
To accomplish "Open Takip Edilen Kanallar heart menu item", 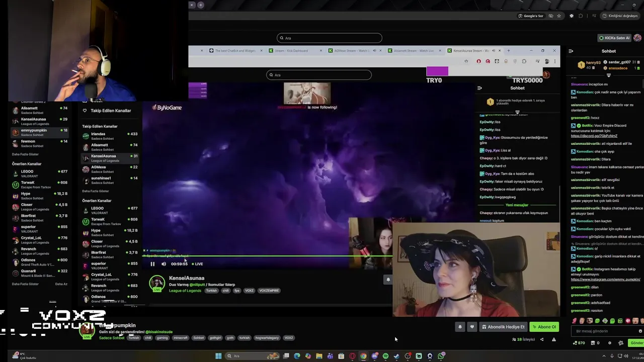I will click(x=107, y=111).
